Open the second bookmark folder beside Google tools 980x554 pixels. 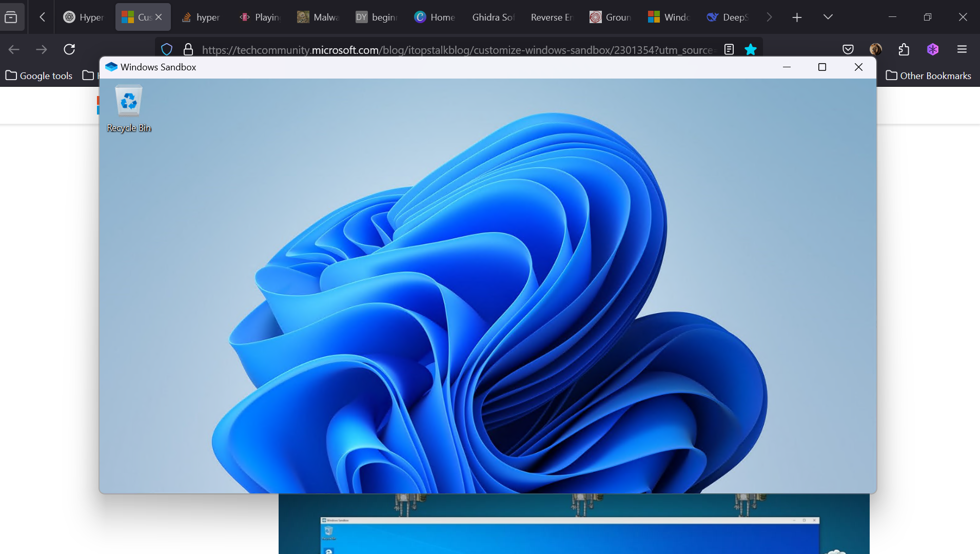point(89,75)
